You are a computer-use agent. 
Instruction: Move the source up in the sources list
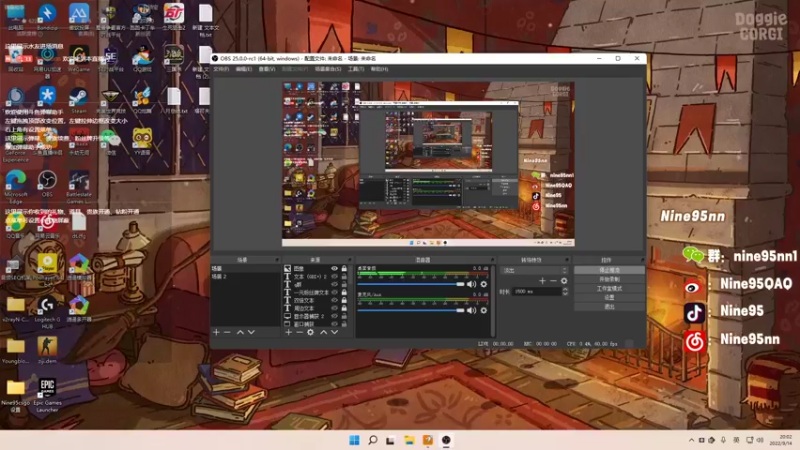click(x=323, y=332)
